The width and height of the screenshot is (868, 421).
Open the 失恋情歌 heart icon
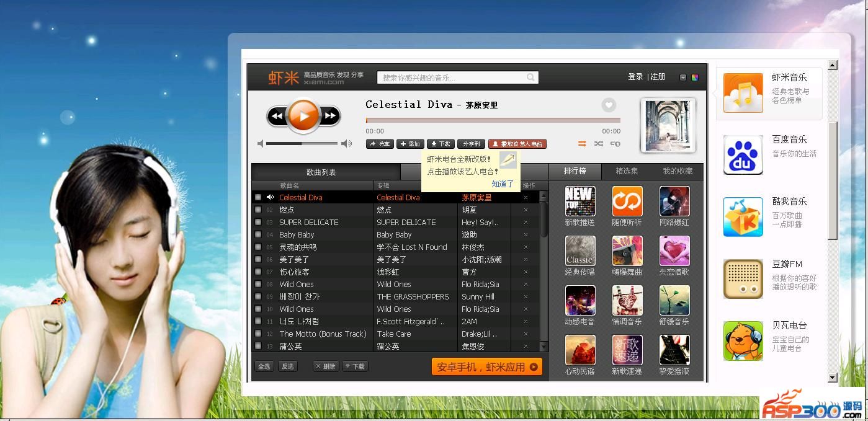[x=674, y=250]
